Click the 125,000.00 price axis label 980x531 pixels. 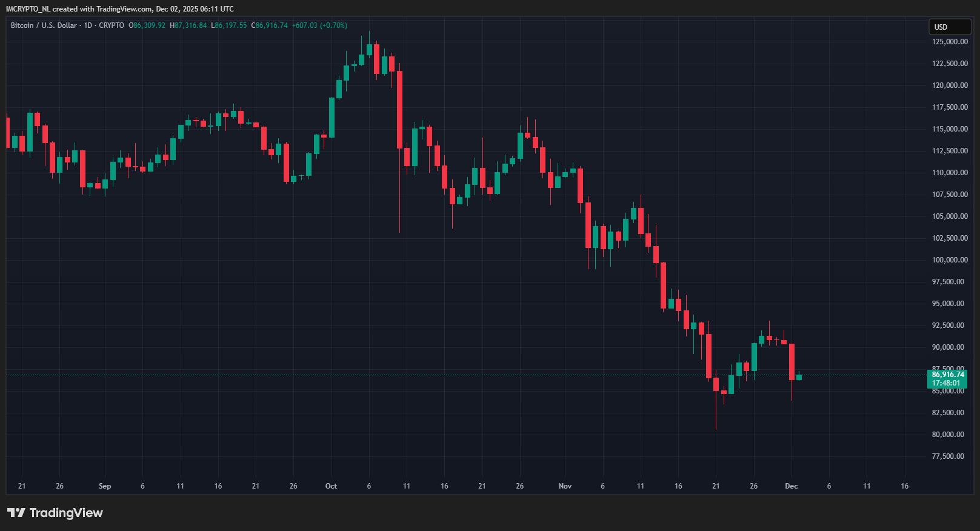[950, 42]
